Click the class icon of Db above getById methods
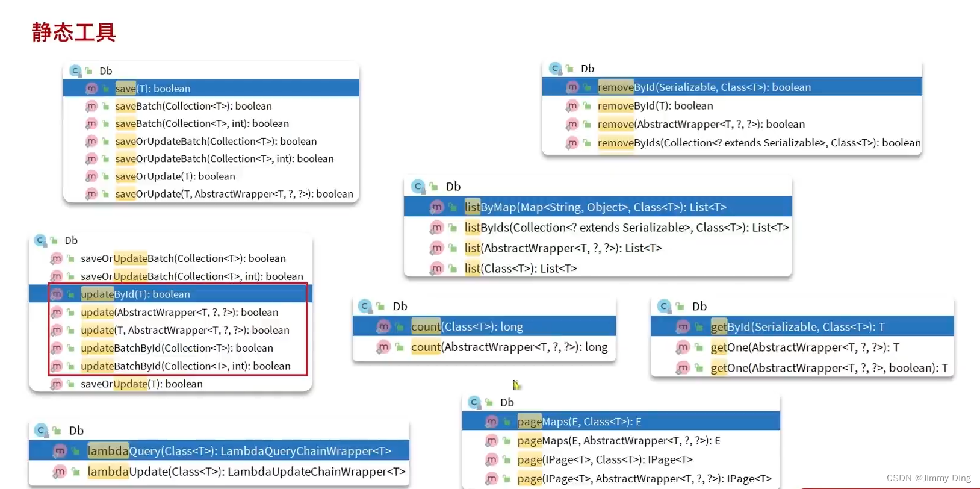This screenshot has width=980, height=489. pos(664,307)
